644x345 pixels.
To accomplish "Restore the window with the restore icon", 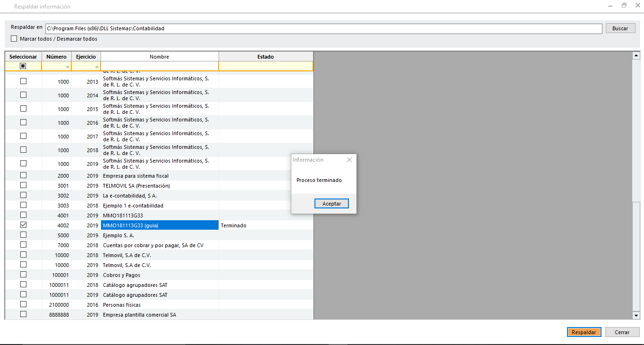I will click(x=624, y=6).
